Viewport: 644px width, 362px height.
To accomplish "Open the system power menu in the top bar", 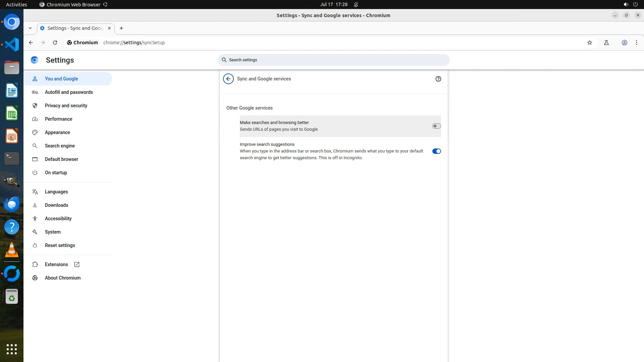I will (635, 4).
